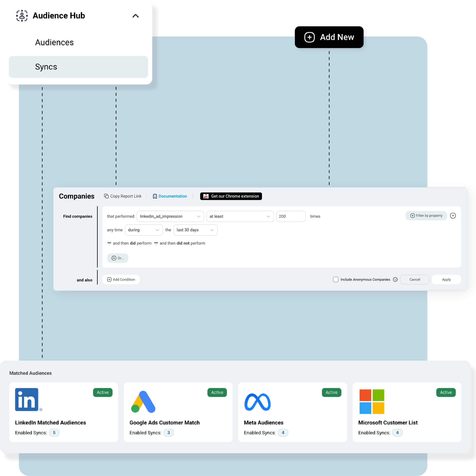
Task: Click the Find companies label
Action: (x=78, y=216)
